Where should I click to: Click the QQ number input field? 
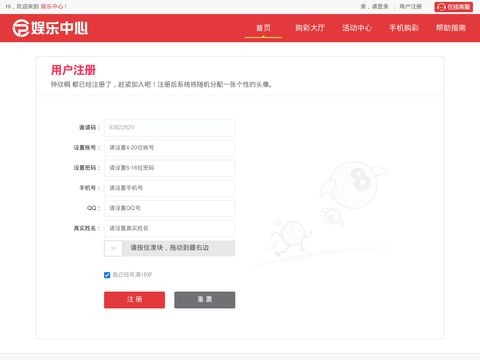tap(170, 208)
